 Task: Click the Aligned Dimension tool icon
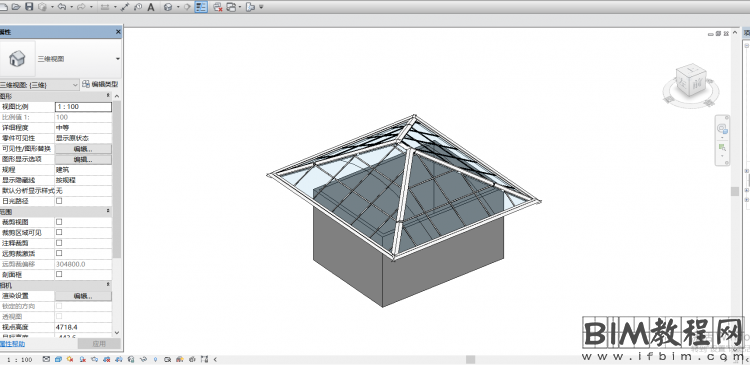(125, 7)
